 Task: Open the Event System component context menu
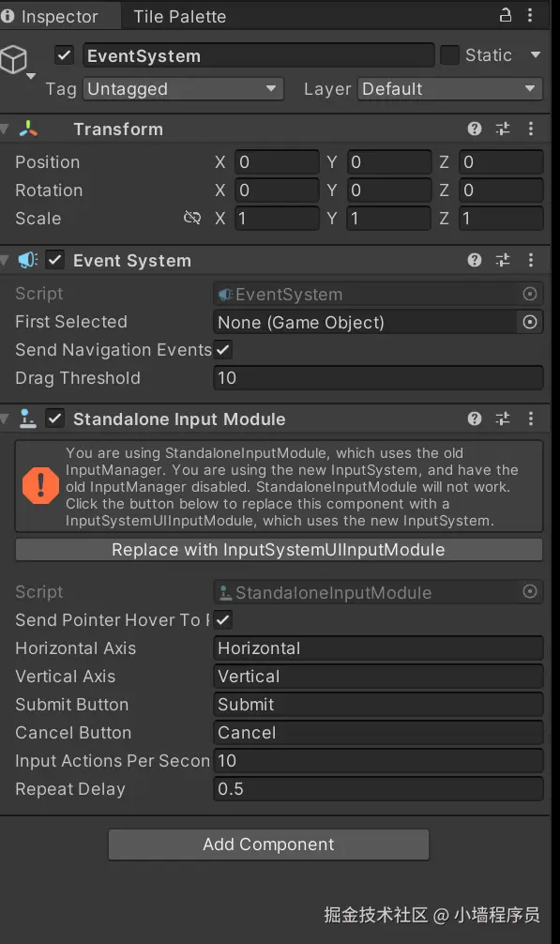pos(531,260)
